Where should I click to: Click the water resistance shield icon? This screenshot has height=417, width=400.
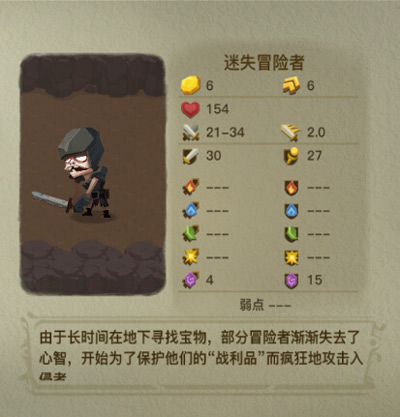(291, 211)
